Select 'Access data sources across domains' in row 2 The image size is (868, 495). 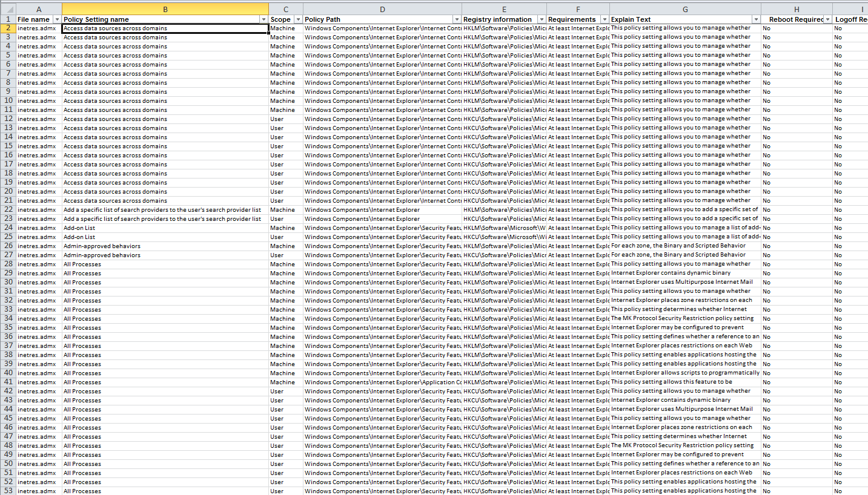(165, 28)
